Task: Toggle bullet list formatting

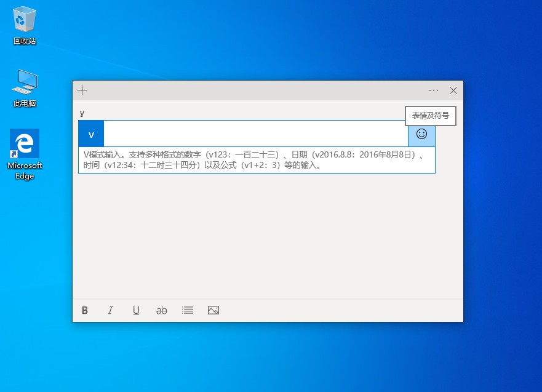Action: [x=188, y=310]
